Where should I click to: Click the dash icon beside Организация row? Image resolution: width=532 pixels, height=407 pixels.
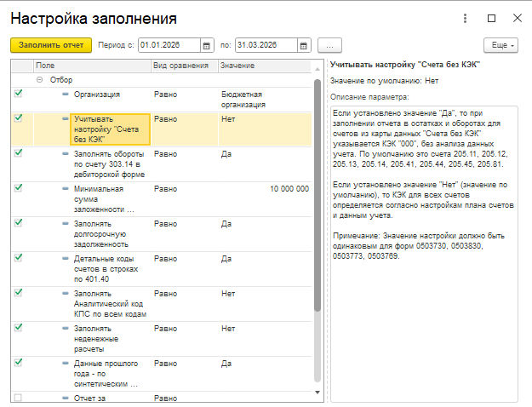point(66,95)
